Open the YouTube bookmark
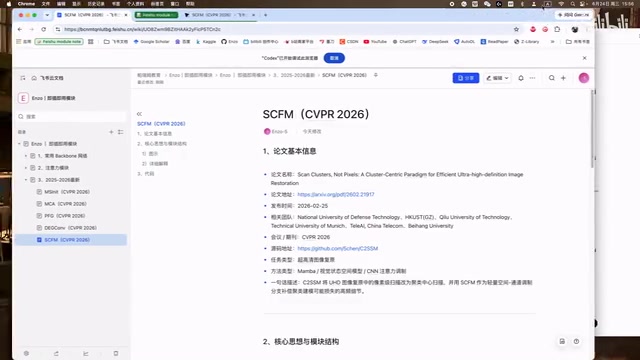The image size is (640, 360). pyautogui.click(x=375, y=42)
